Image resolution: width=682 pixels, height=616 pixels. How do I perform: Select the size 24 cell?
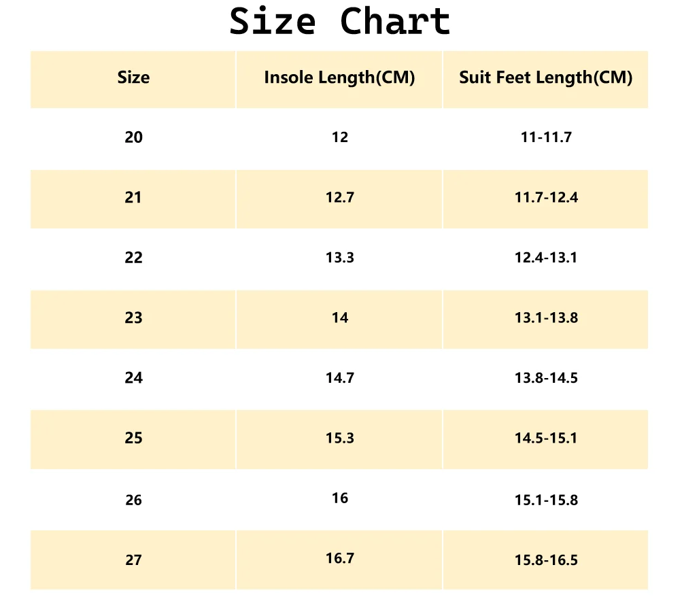pos(134,378)
